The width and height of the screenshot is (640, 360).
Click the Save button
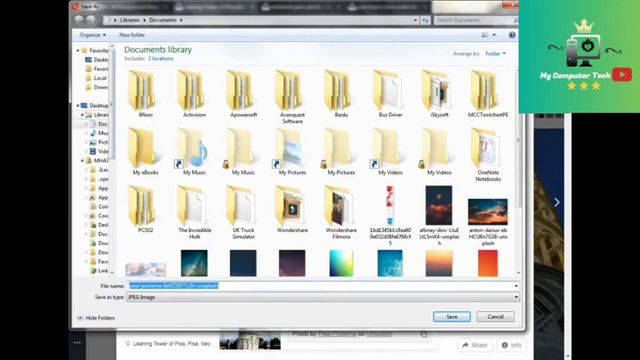[x=451, y=317]
